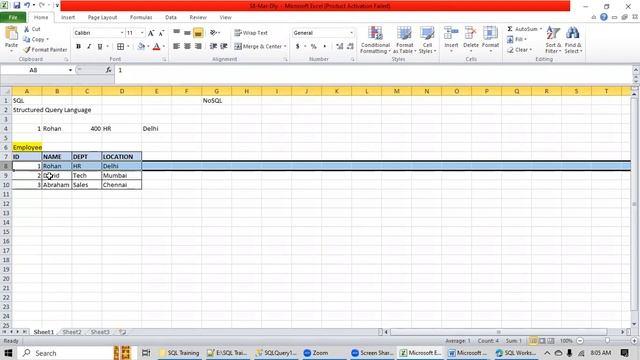Open the Copy dropdown arrow
Image resolution: width=640 pixels, height=360 pixels.
click(x=48, y=40)
